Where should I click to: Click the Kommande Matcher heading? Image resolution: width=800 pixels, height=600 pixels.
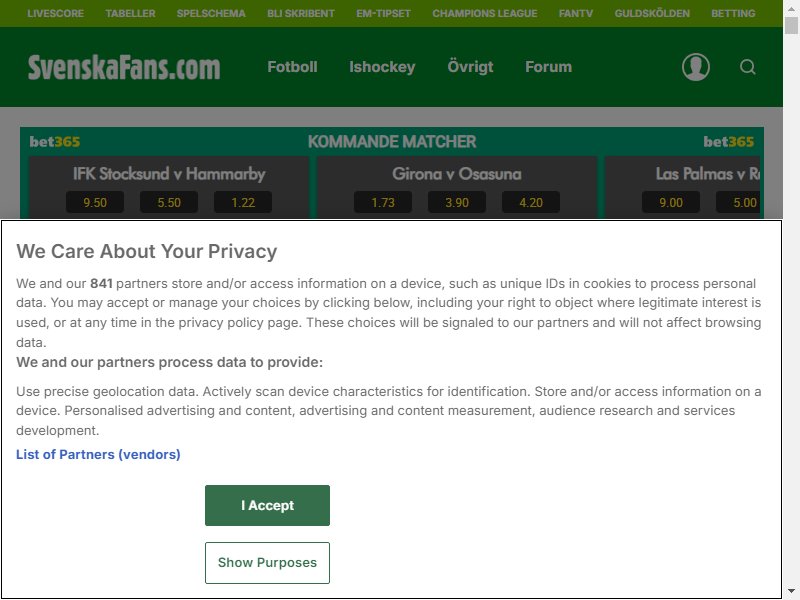tap(392, 141)
